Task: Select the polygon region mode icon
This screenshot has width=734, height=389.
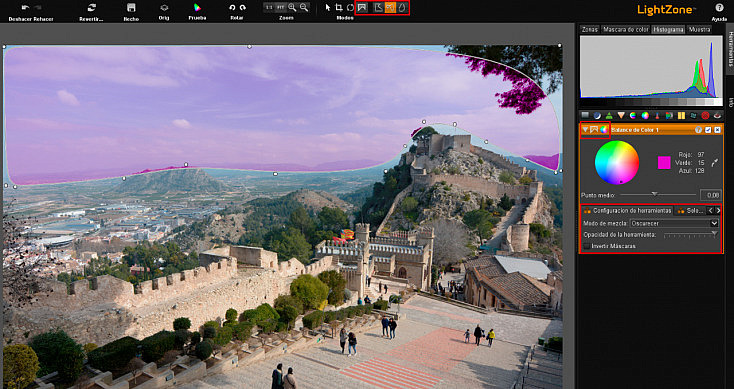Action: click(378, 7)
